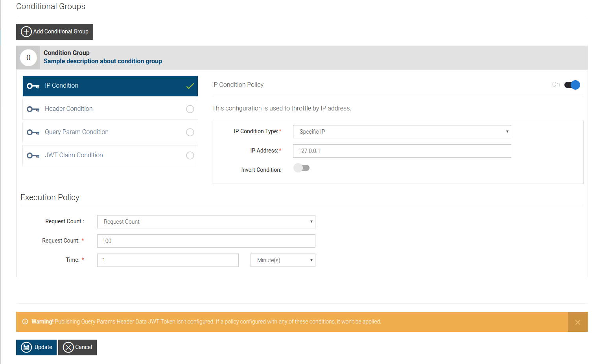This screenshot has width=599, height=364.
Task: Click the throttle by IP address description text
Action: (282, 108)
